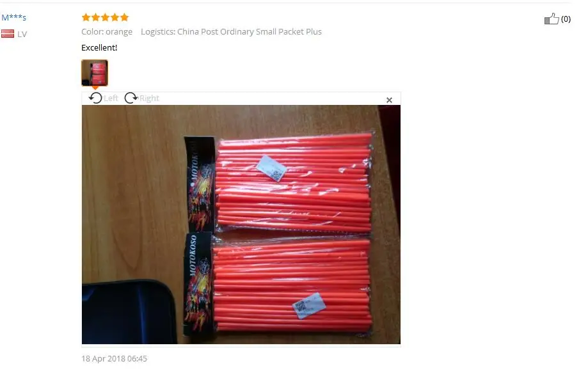The width and height of the screenshot is (588, 373).
Task: Click the 'Left' rotate label
Action: pos(111,99)
